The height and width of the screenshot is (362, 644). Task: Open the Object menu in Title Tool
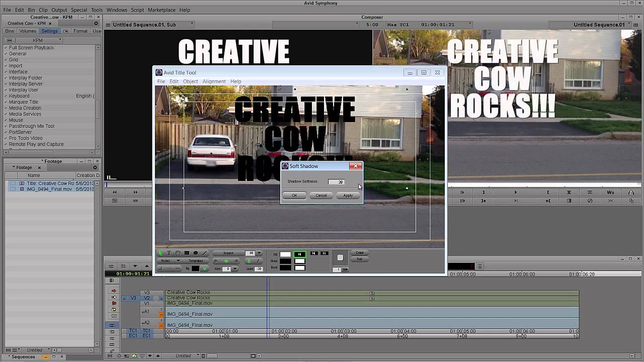coord(190,81)
